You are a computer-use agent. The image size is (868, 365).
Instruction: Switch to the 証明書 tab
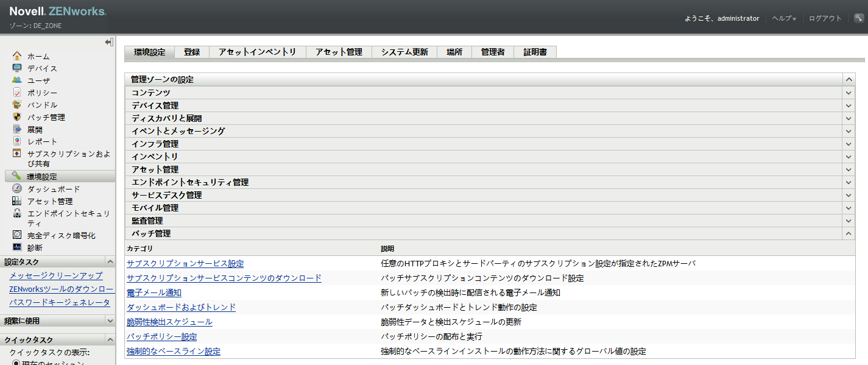535,52
